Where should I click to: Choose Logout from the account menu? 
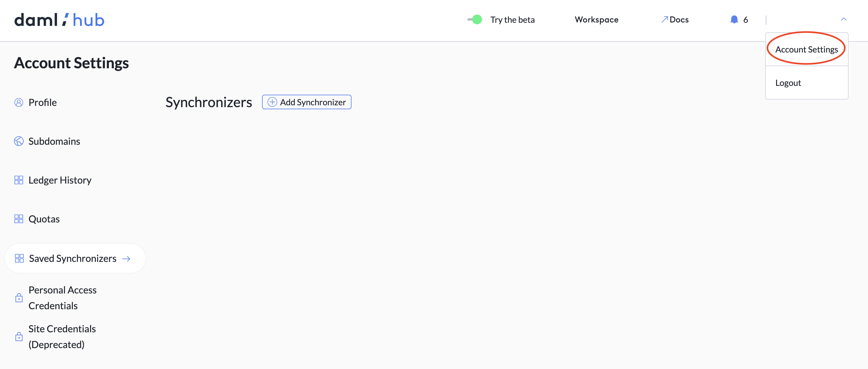point(788,83)
